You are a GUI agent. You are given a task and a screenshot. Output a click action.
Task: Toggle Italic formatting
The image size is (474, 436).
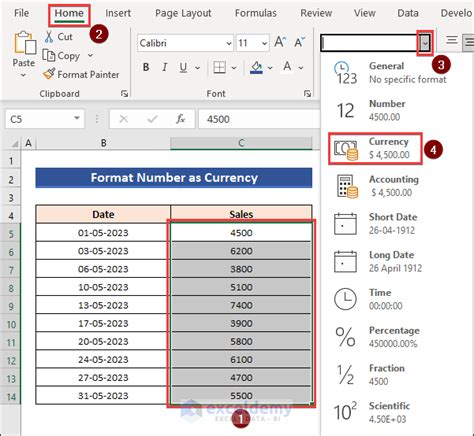point(164,67)
